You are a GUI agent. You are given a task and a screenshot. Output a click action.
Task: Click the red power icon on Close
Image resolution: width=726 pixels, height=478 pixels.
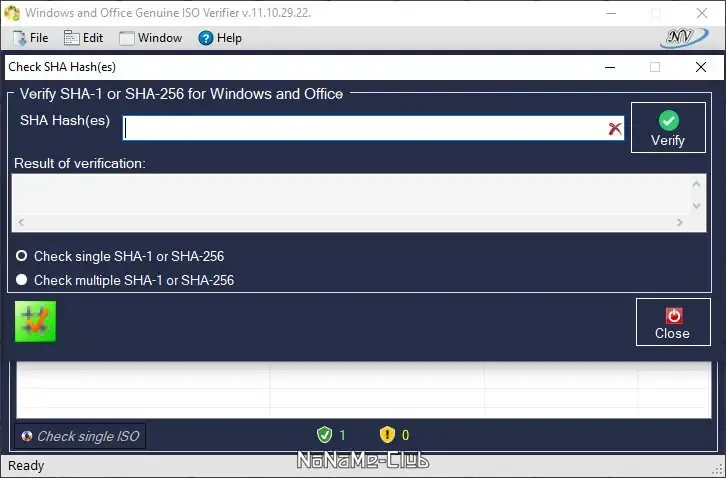point(674,316)
